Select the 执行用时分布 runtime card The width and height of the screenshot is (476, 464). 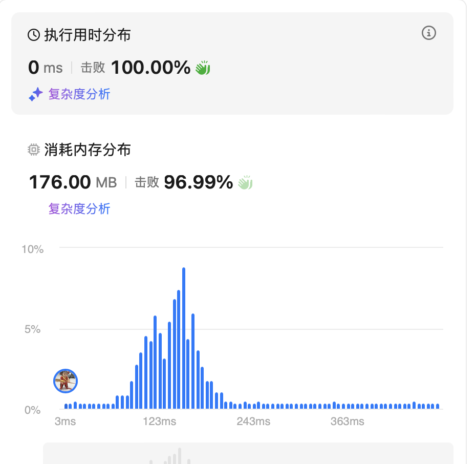pos(232,64)
